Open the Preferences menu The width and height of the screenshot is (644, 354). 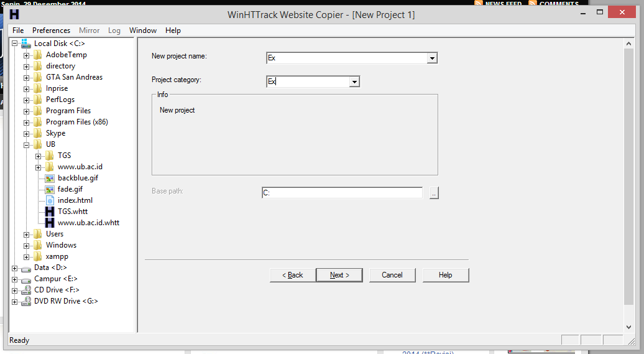(x=52, y=30)
